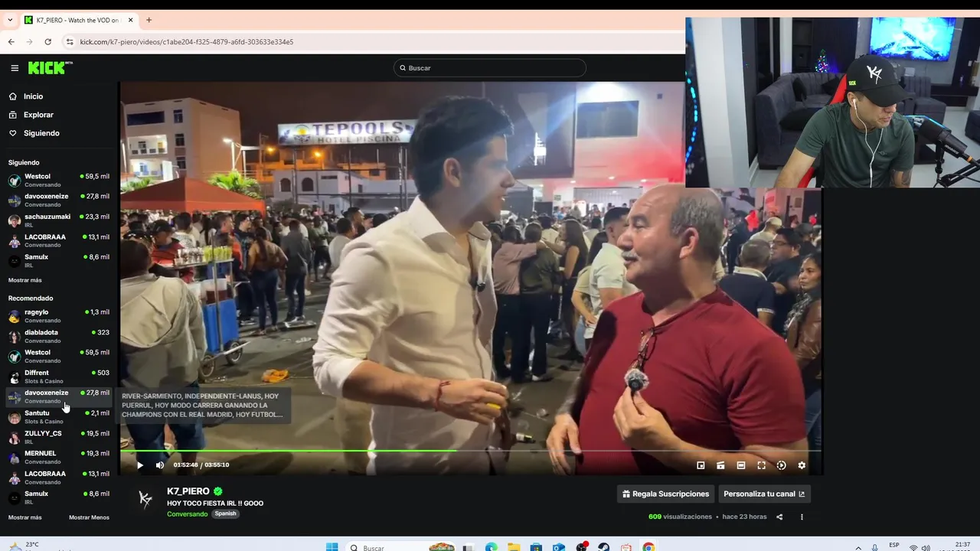Click the 609 visualizaciones text

pyautogui.click(x=680, y=517)
